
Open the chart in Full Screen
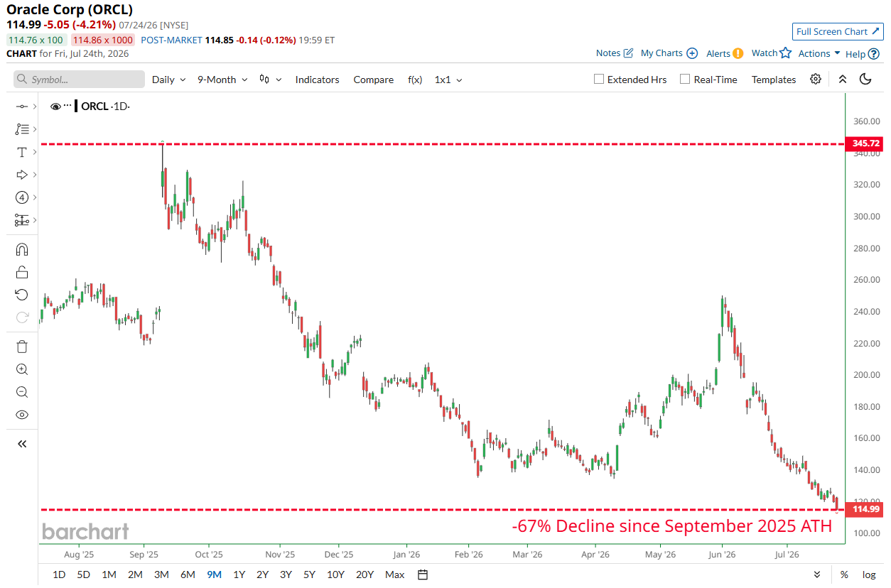(x=838, y=31)
